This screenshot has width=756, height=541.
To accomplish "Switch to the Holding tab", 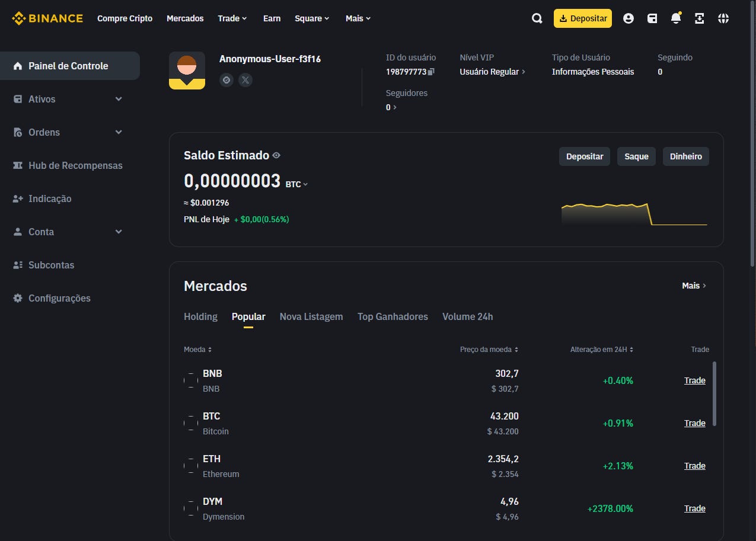I will point(200,316).
